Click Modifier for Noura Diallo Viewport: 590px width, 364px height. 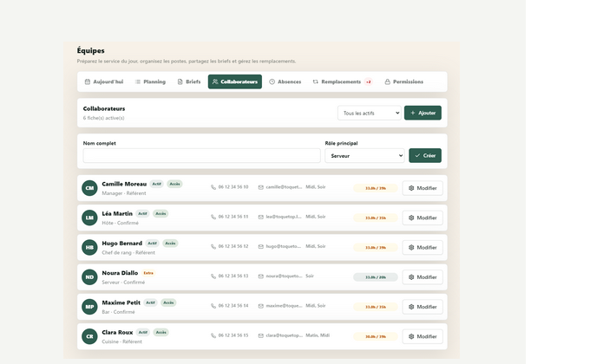point(423,277)
